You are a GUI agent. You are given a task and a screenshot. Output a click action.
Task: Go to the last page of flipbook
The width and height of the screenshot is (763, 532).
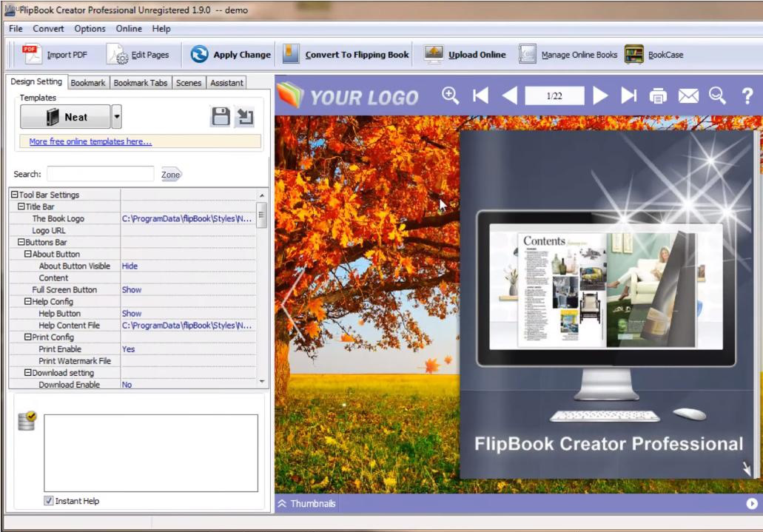coord(629,95)
